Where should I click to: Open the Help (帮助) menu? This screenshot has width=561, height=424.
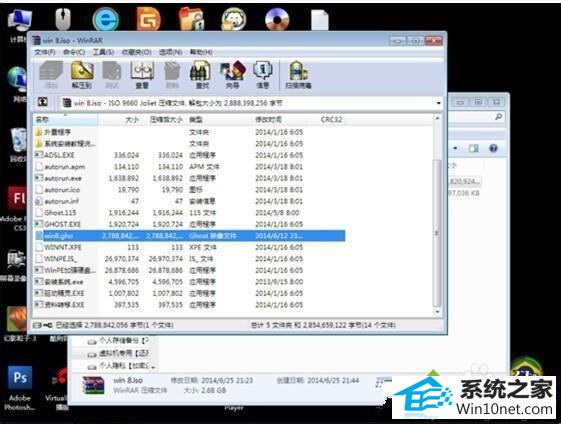201,52
